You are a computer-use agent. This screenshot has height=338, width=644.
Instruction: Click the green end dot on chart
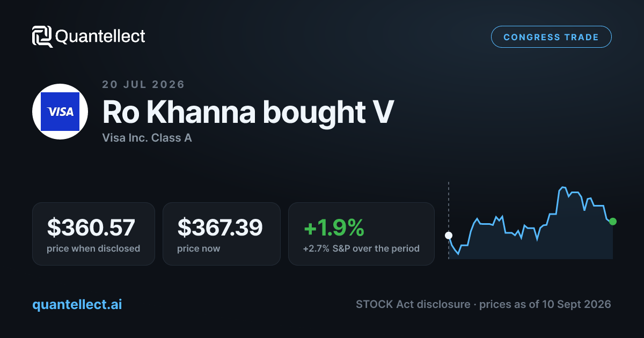613,221
